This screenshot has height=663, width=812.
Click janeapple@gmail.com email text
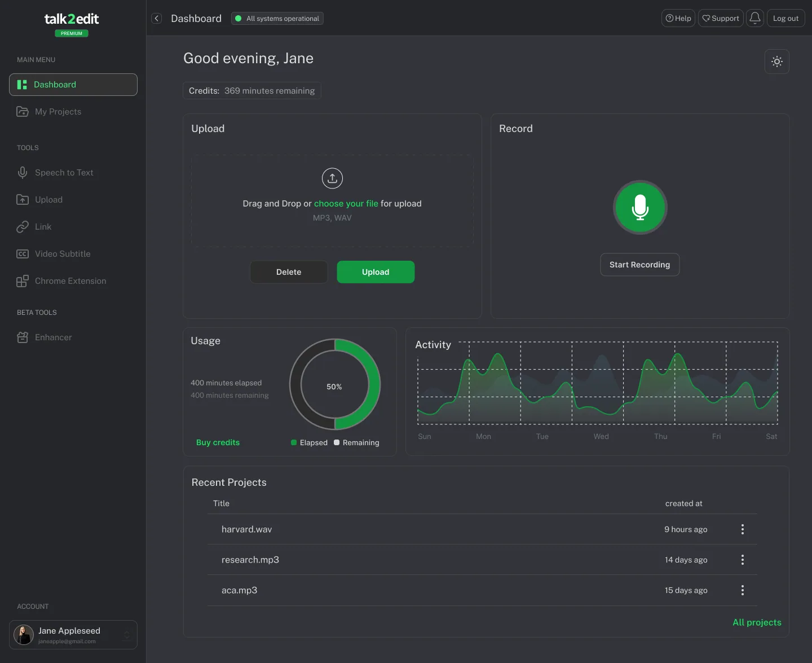pyautogui.click(x=67, y=642)
